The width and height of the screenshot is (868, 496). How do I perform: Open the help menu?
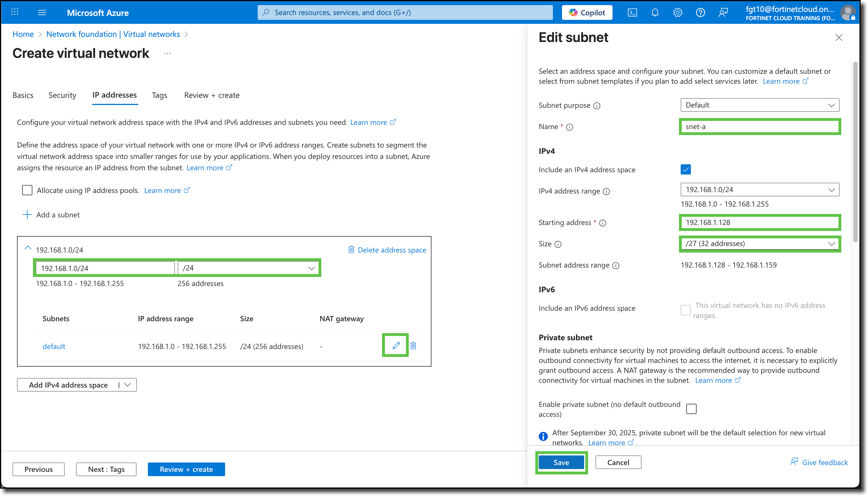tap(701, 12)
